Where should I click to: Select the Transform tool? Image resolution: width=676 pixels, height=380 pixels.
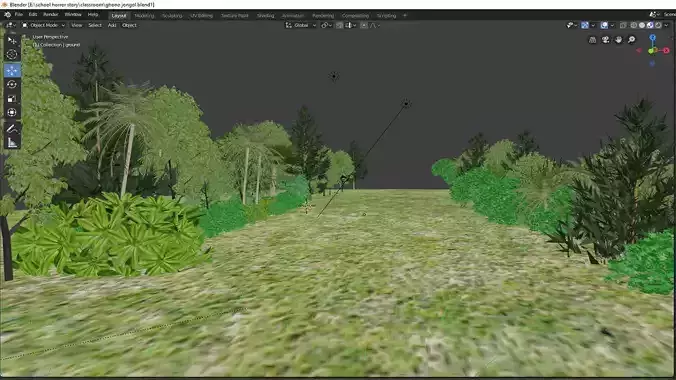click(12, 113)
